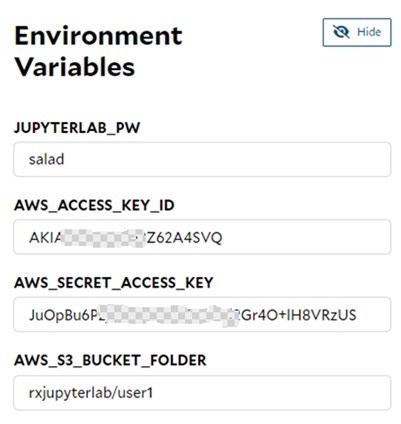Click the Environment Variables heading

point(98,51)
